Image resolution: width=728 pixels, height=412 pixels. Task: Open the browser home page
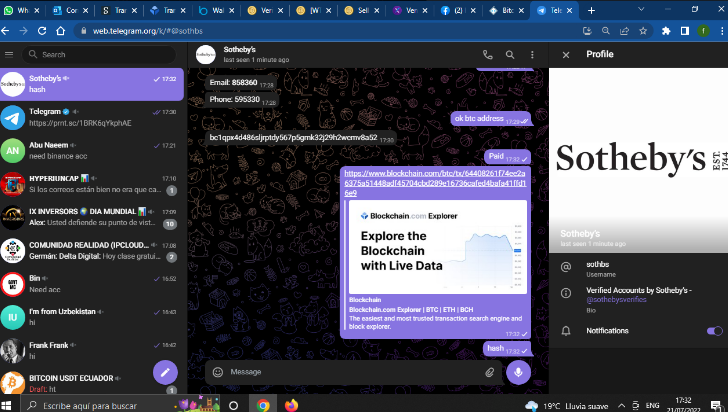pos(60,31)
